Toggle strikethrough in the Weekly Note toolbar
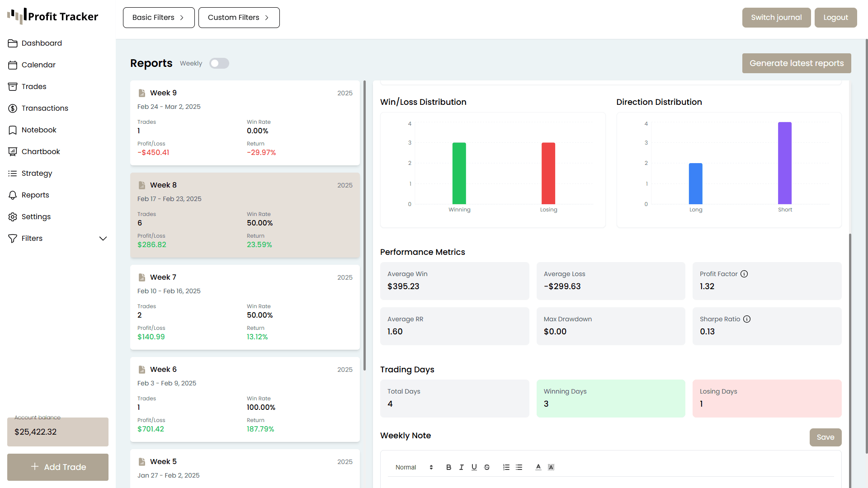 [x=487, y=467]
